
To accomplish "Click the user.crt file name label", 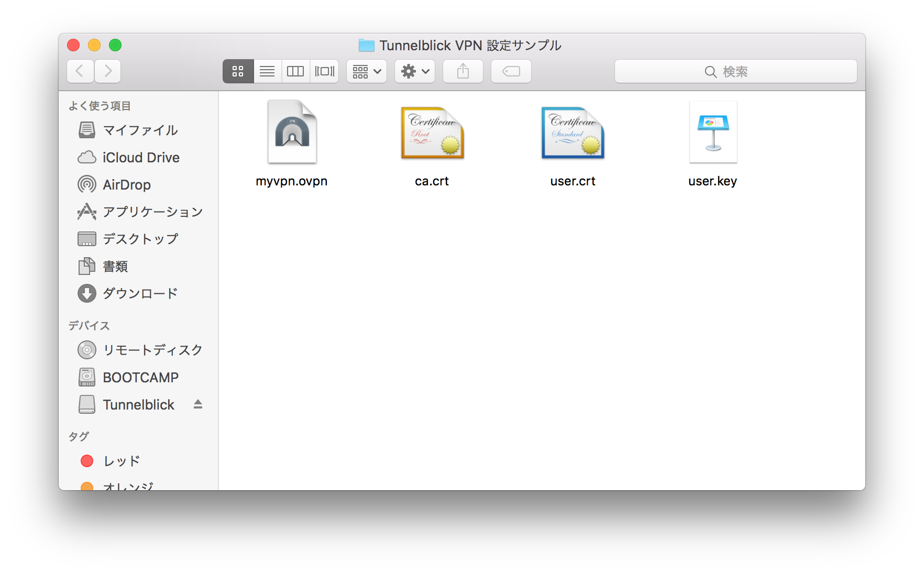I will pyautogui.click(x=573, y=181).
